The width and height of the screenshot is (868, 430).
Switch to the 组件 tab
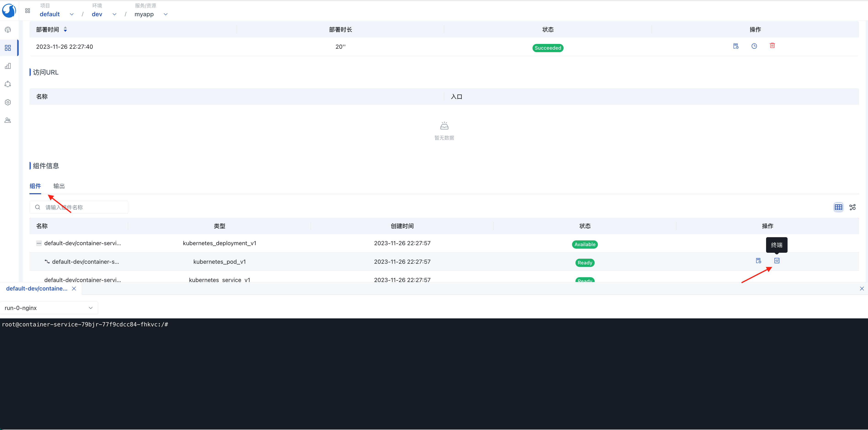pos(35,186)
